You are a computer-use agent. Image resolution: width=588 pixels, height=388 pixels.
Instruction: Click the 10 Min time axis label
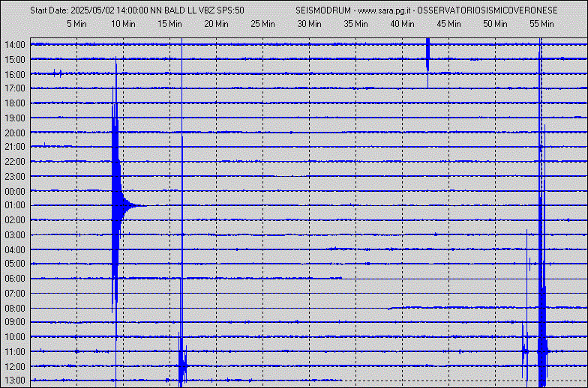(x=123, y=24)
